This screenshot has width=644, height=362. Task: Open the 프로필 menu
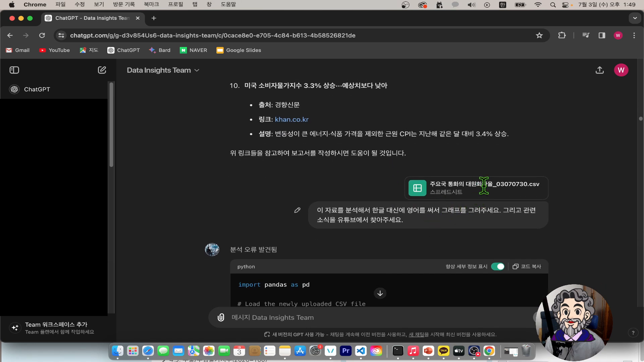175,4
